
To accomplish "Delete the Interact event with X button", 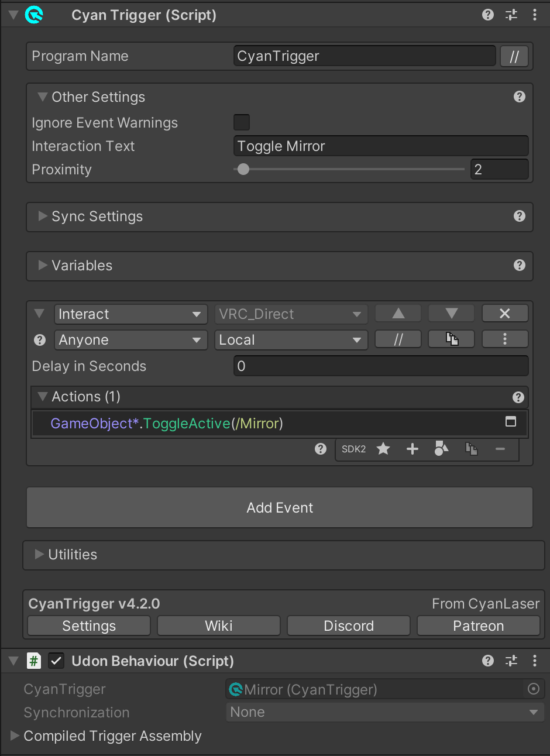I will point(505,314).
